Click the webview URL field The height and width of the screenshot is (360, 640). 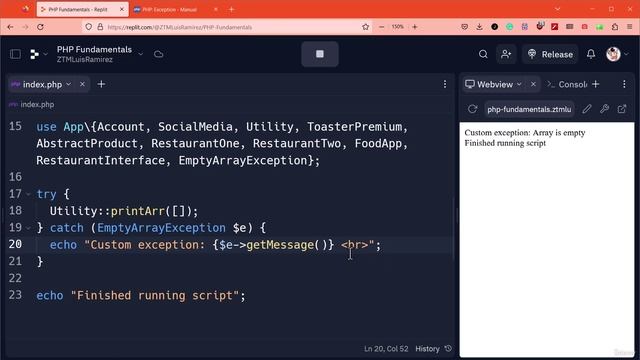(x=529, y=109)
